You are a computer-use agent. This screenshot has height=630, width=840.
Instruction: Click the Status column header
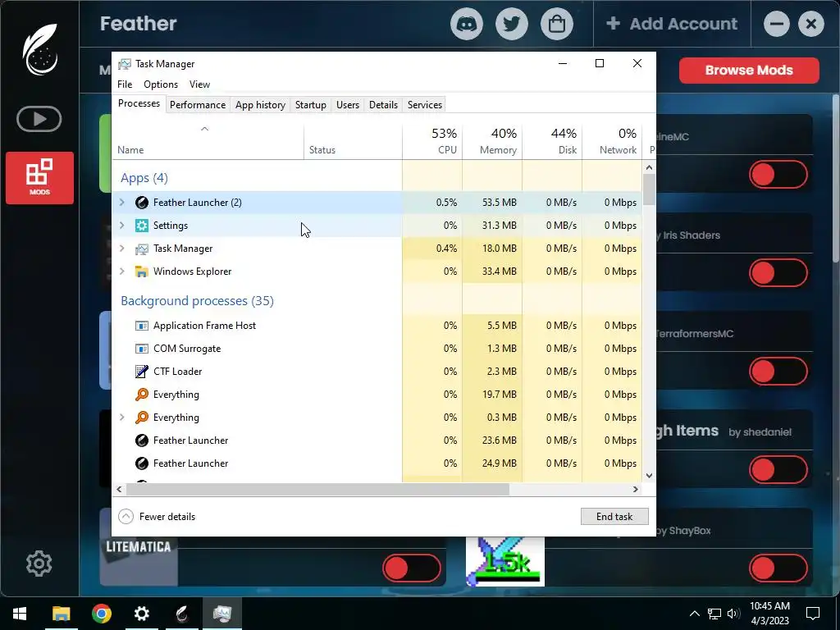353,142
